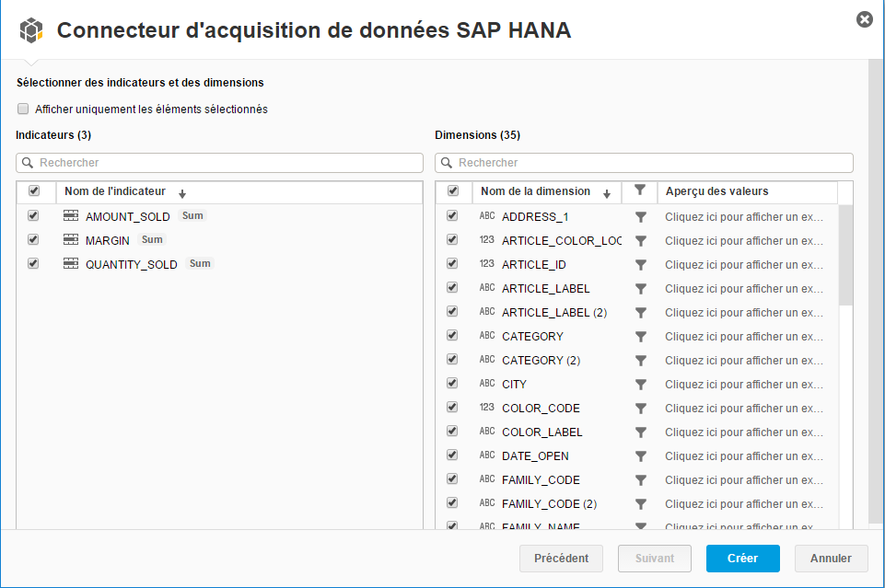
Task: Open the filter for COLOR_LABEL
Action: coord(641,432)
